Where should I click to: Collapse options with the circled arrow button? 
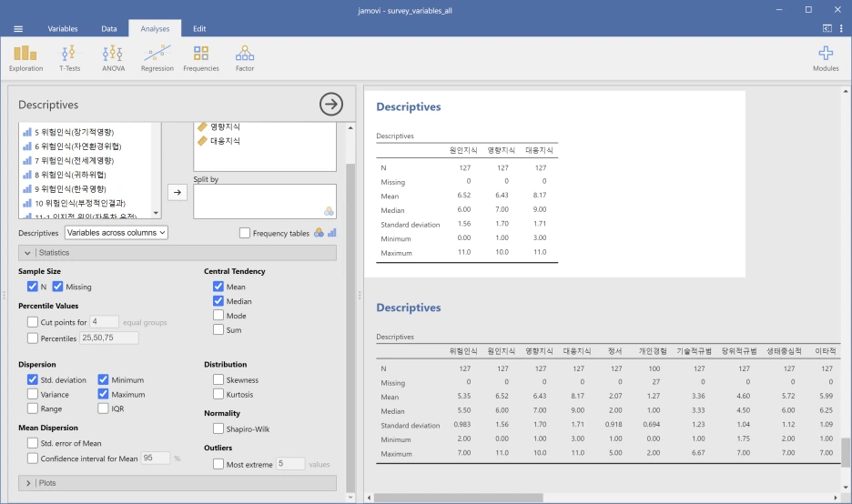pyautogui.click(x=331, y=104)
